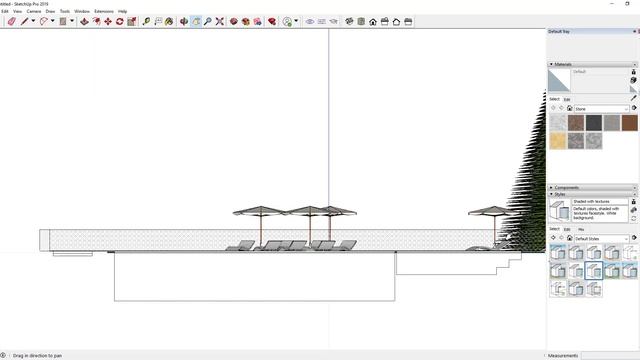
Task: Select the Orbit tool
Action: click(184, 22)
